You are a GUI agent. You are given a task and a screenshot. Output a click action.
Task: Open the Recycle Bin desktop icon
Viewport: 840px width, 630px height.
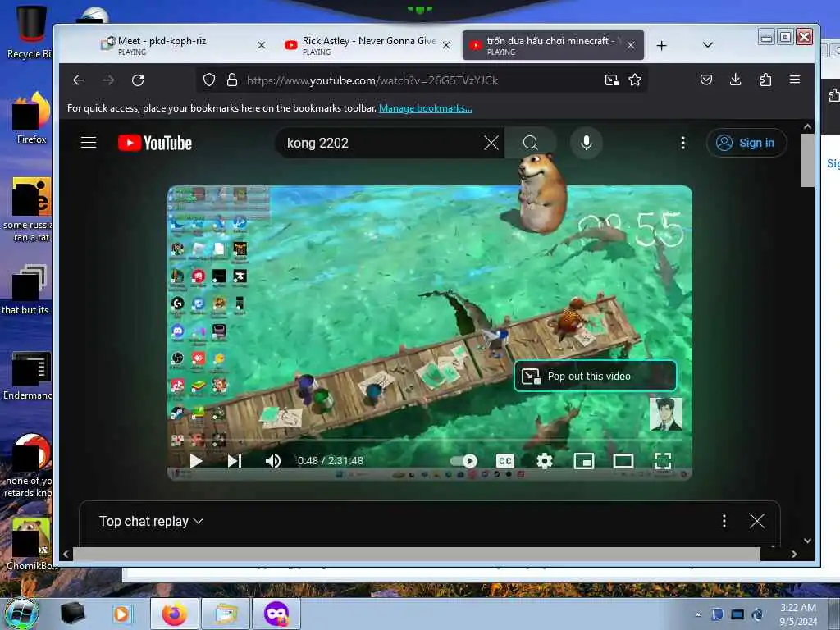tap(30, 32)
